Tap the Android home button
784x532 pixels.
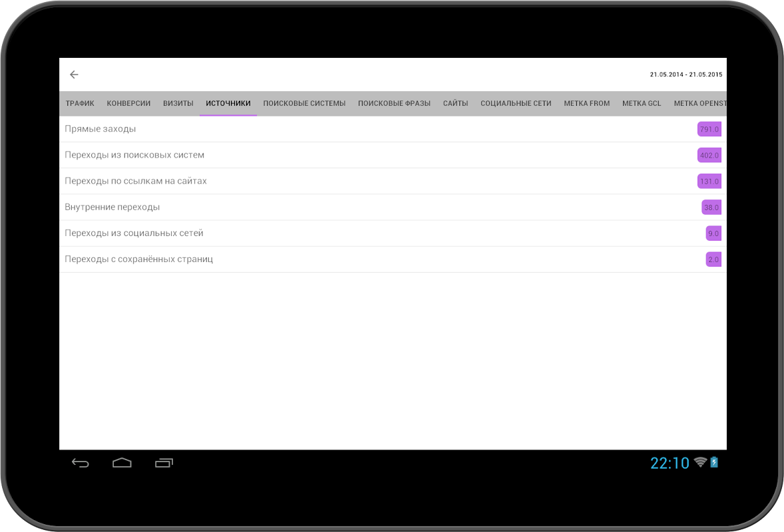(122, 463)
